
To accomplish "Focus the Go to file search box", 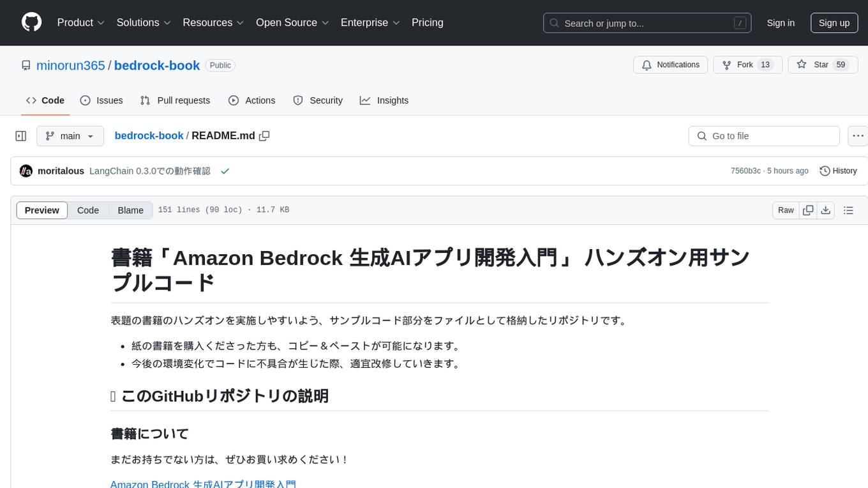I will click(x=764, y=136).
